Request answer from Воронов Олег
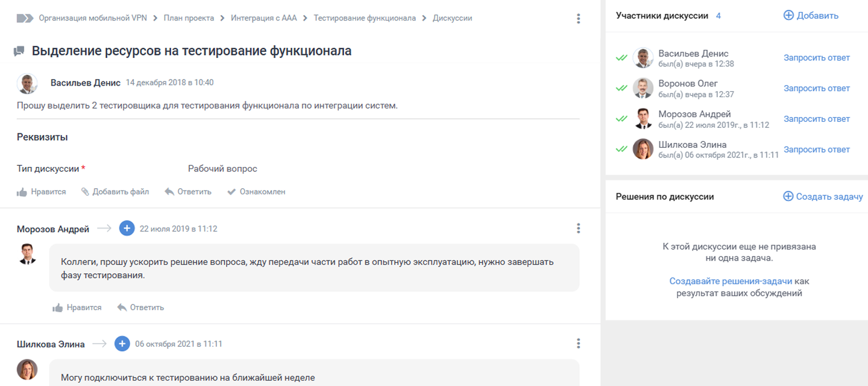Image resolution: width=868 pixels, height=386 pixels. pos(816,88)
